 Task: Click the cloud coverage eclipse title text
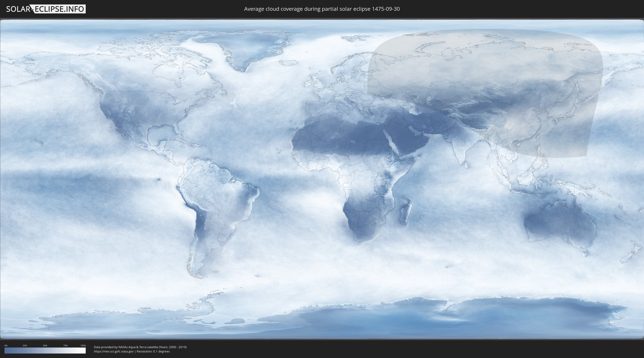click(x=322, y=9)
